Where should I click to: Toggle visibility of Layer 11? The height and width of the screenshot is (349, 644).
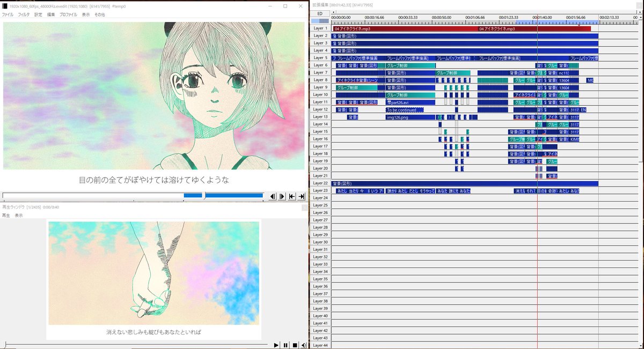(320, 102)
